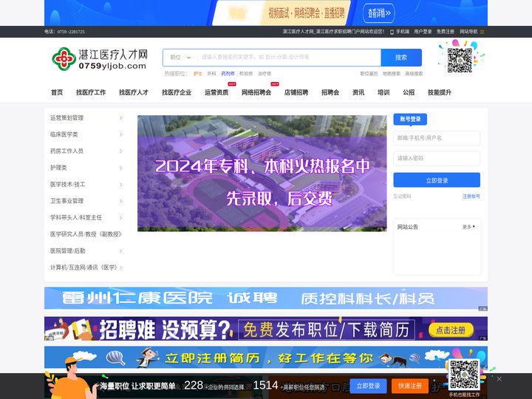Click the phone icon beside 手机端
Image resolution: width=532 pixels, height=399 pixels.
[x=392, y=32]
